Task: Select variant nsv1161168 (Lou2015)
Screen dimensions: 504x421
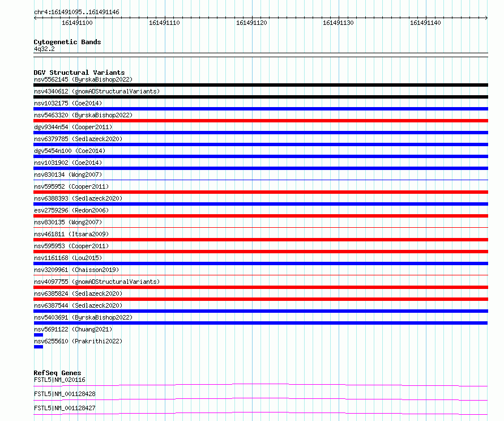Action: tap(68, 258)
